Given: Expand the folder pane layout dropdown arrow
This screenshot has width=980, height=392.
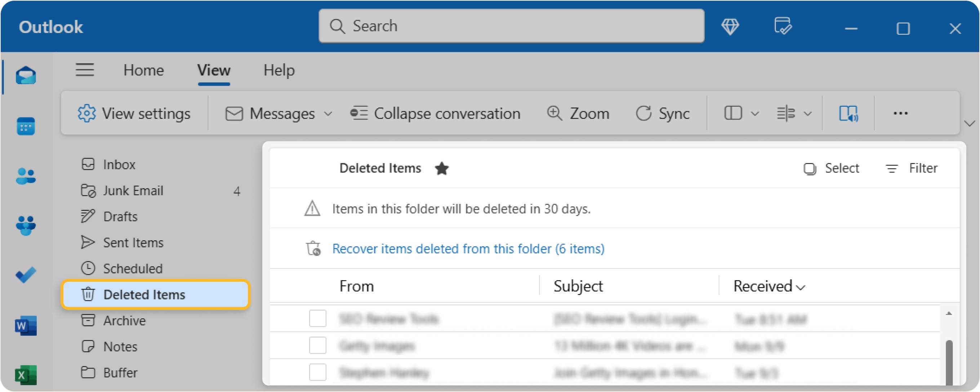Looking at the screenshot, I should coord(755,113).
